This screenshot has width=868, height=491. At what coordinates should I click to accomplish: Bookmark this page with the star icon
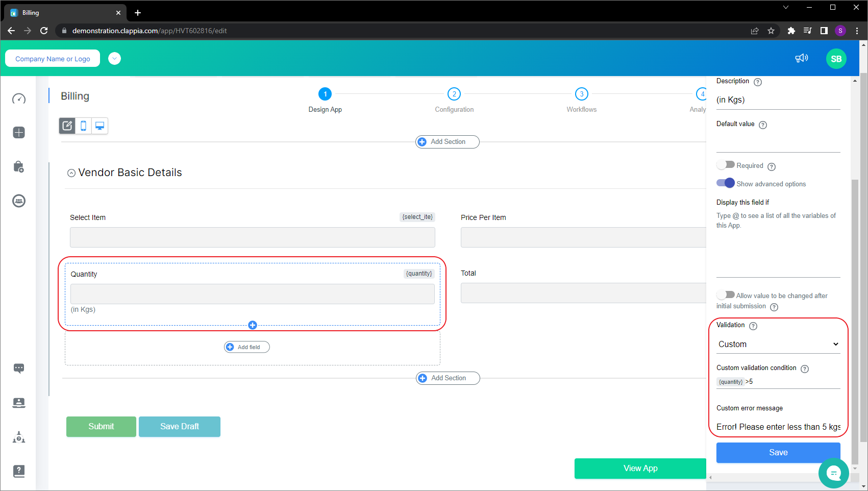point(771,31)
